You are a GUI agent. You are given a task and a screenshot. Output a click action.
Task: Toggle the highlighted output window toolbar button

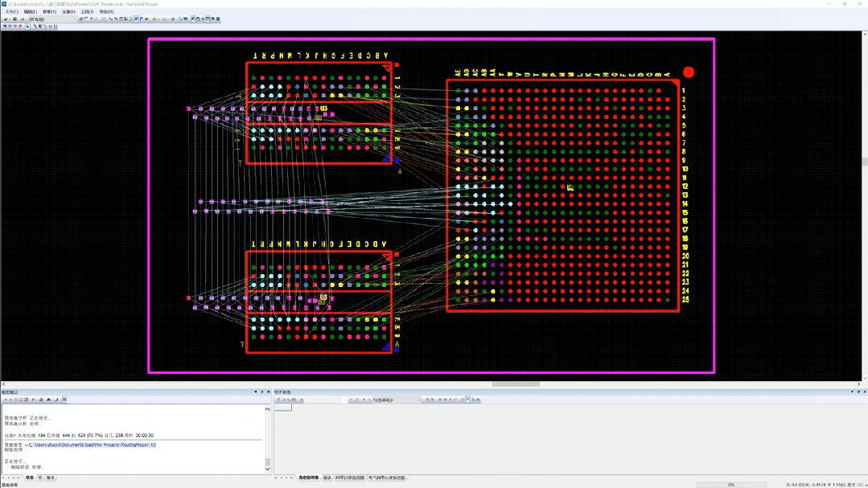coord(64,400)
